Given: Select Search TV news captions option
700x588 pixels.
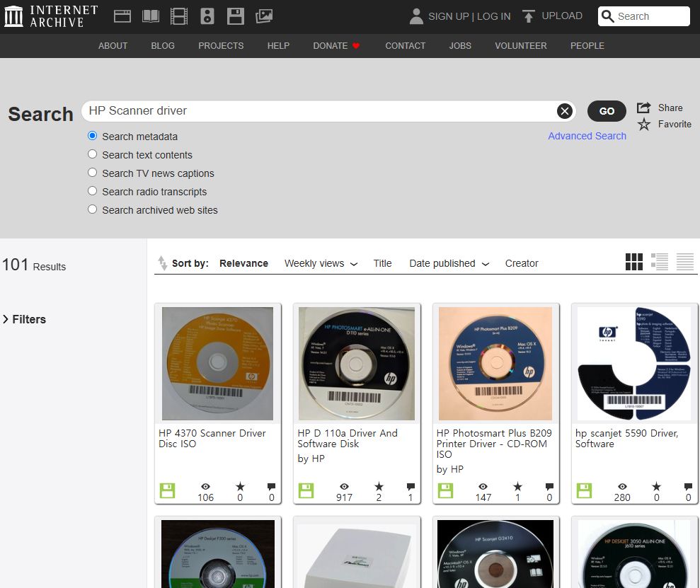Looking at the screenshot, I should 93,172.
